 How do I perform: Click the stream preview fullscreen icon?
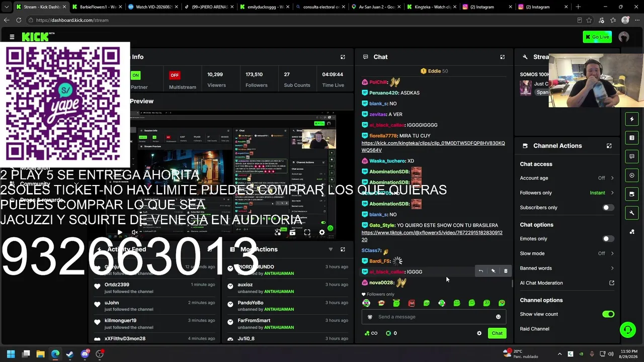pos(307,232)
